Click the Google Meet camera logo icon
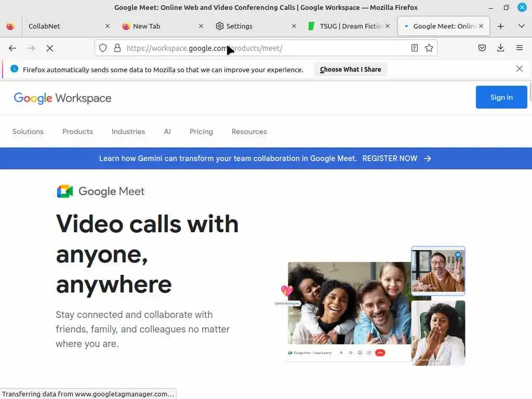 (65, 191)
